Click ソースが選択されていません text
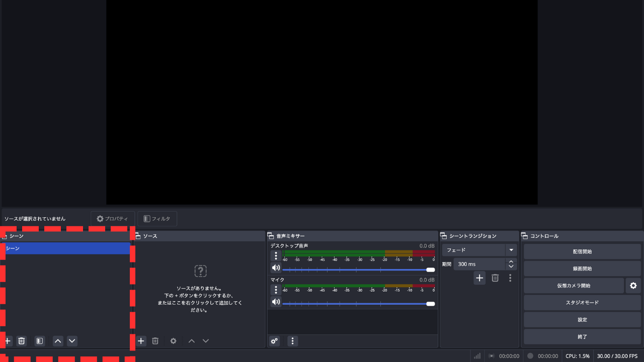Viewport: 644px width, 362px height. pyautogui.click(x=35, y=219)
